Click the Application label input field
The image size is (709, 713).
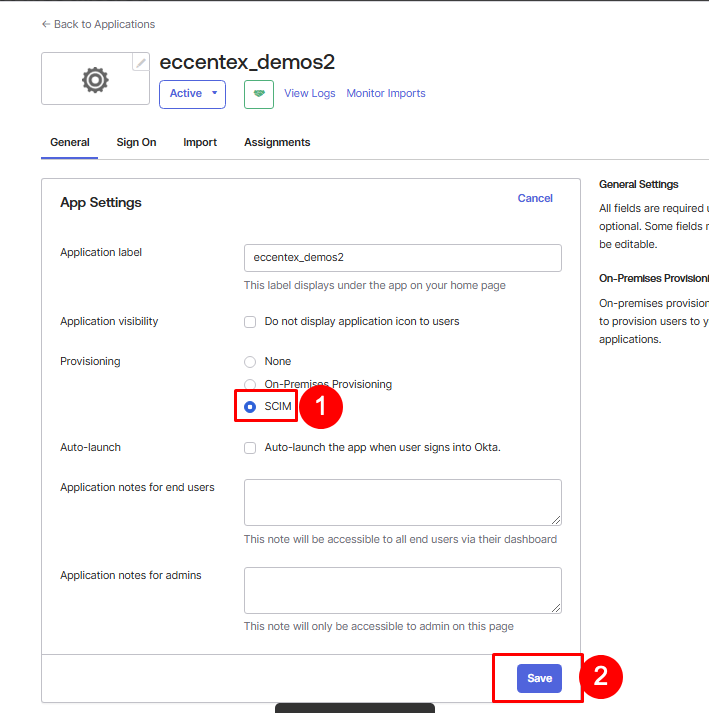[x=402, y=258]
